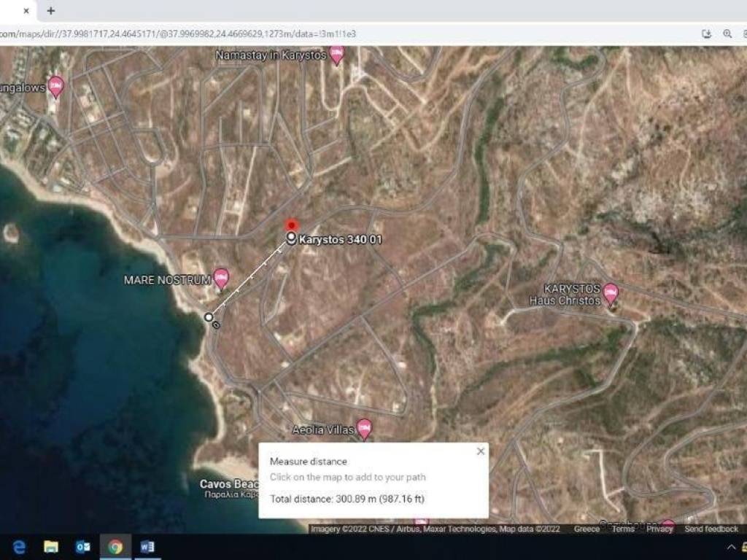Click Send feedback link
747x560 pixels.
[x=711, y=529]
